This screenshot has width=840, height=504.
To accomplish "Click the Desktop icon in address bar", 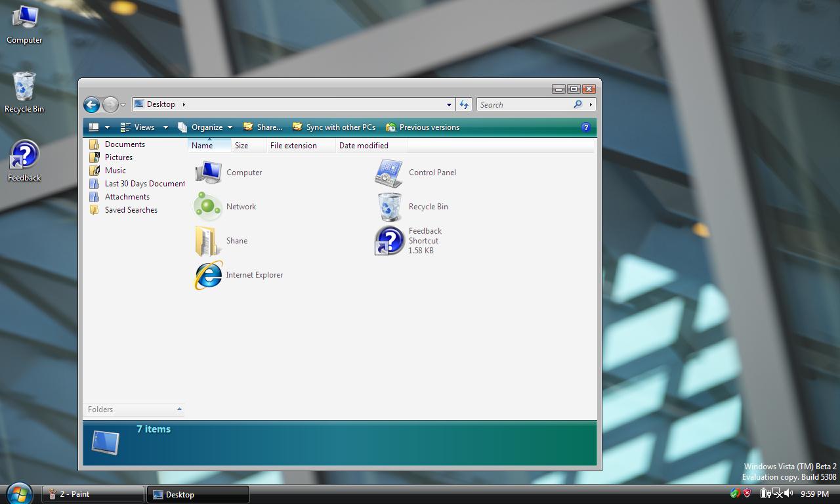I will (x=139, y=104).
